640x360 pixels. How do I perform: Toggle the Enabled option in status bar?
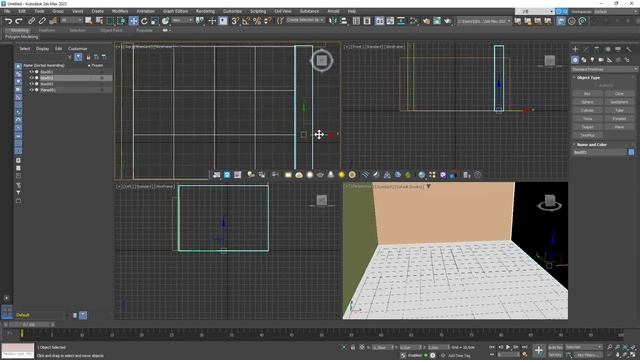coord(414,355)
